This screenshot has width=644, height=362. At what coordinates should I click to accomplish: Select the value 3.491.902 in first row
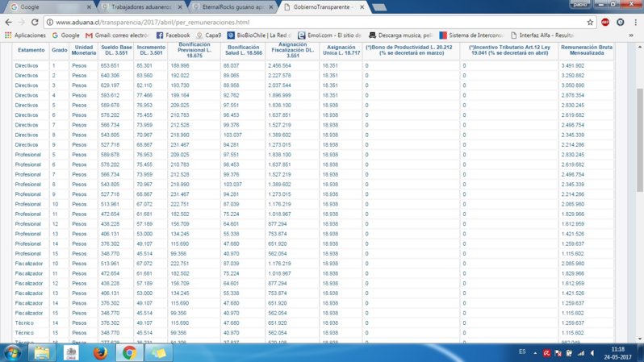pyautogui.click(x=572, y=65)
